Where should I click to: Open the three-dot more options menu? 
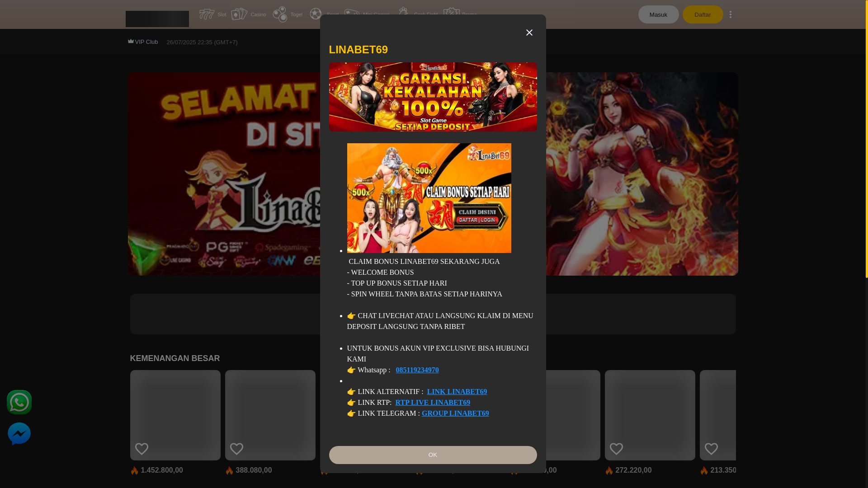coord(731,14)
